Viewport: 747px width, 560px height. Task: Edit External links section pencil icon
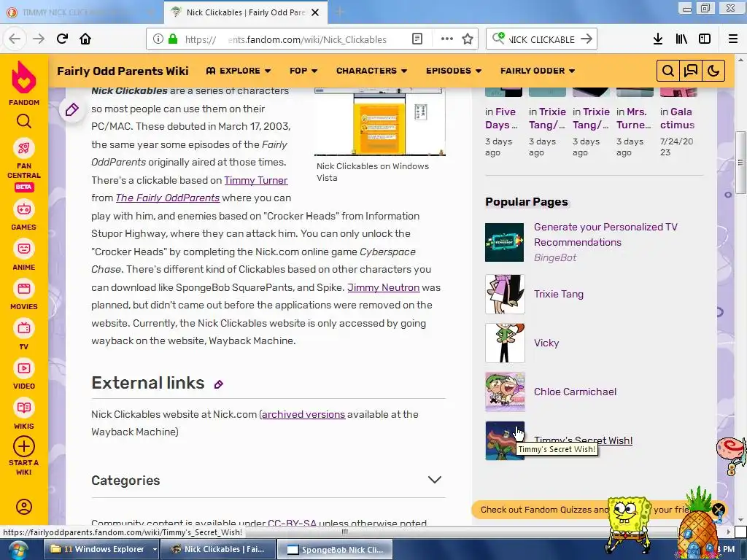pos(219,384)
